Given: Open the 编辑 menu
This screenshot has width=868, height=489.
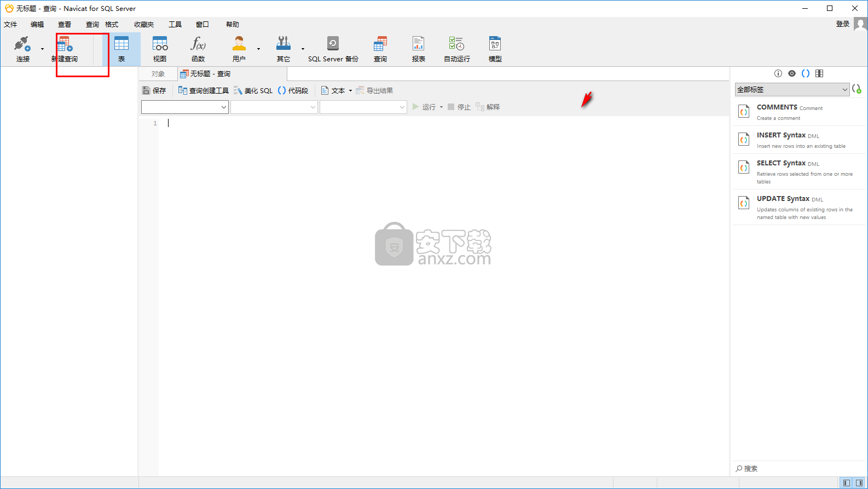Looking at the screenshot, I should point(37,24).
